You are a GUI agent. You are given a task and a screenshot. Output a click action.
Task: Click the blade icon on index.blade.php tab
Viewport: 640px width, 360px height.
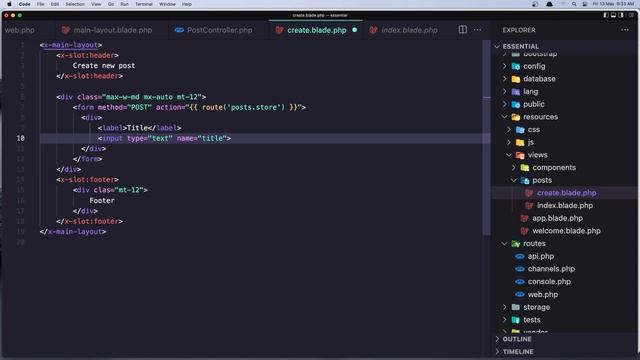373,30
